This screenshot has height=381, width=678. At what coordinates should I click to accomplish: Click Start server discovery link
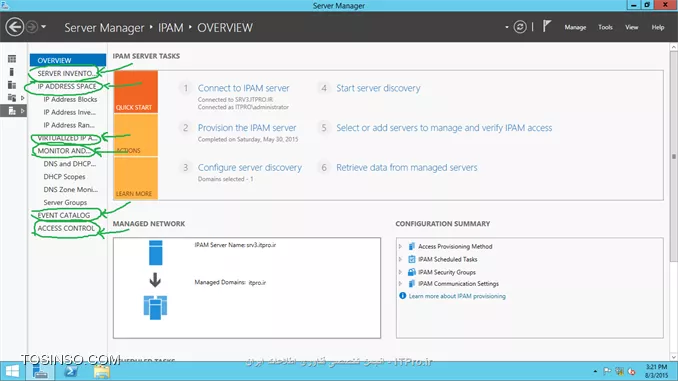[378, 88]
